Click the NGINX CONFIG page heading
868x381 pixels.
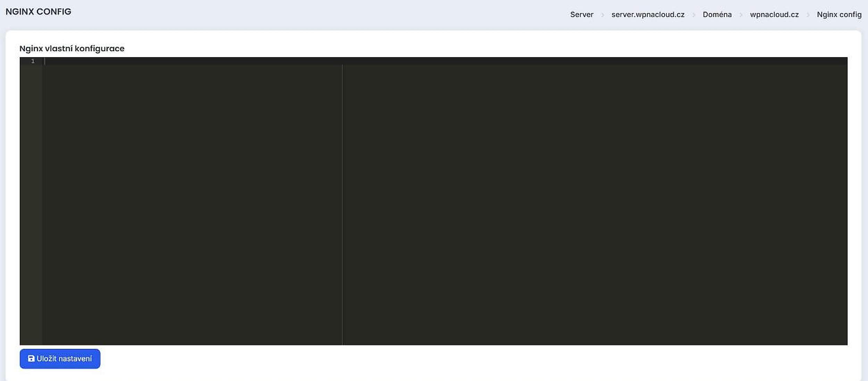pyautogui.click(x=38, y=11)
